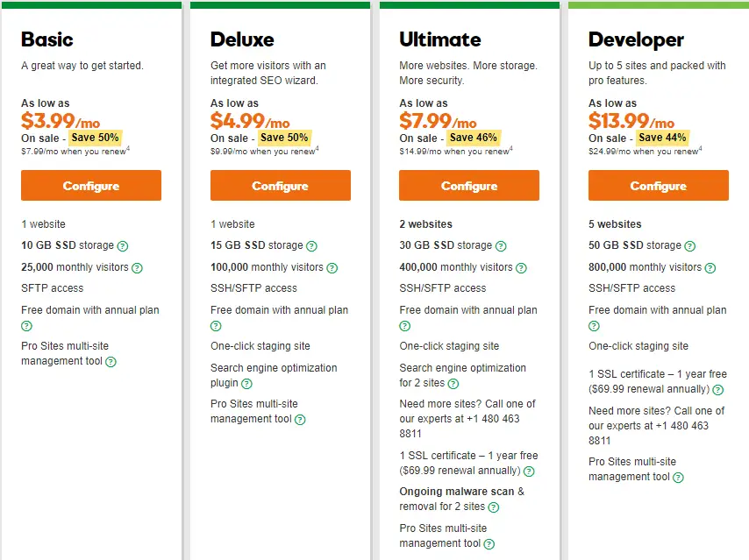This screenshot has height=560, width=749.
Task: Show info on 400,000 monthly visitors
Action: click(521, 268)
